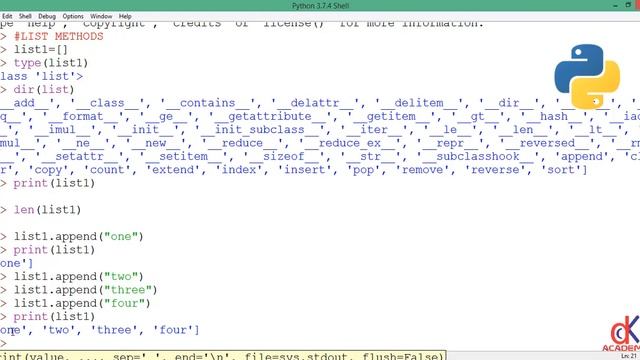Viewport: 640px width, 360px height.
Task: Click 'count' in dir output
Action: click(x=107, y=170)
